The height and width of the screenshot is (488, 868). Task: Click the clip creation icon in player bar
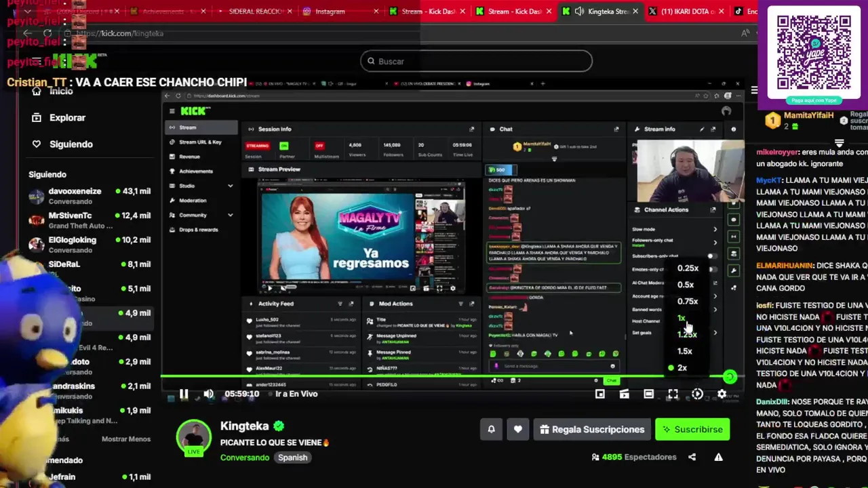(624, 394)
